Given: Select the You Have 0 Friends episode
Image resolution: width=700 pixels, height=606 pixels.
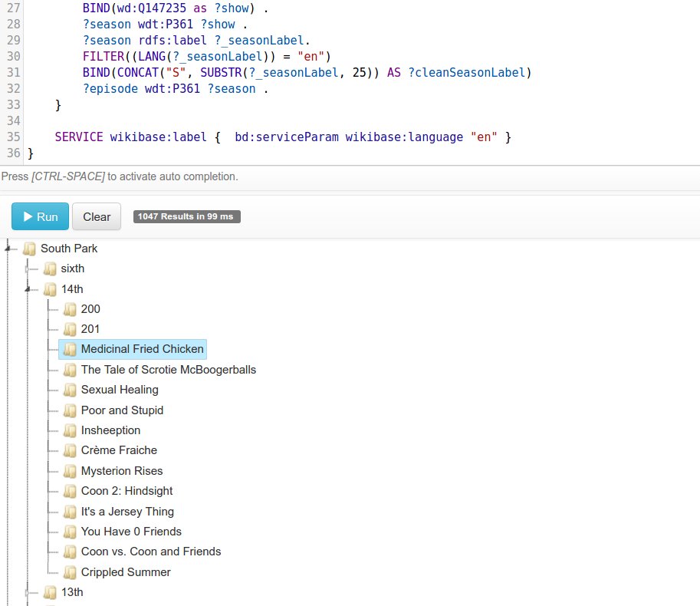Looking at the screenshot, I should [x=131, y=532].
